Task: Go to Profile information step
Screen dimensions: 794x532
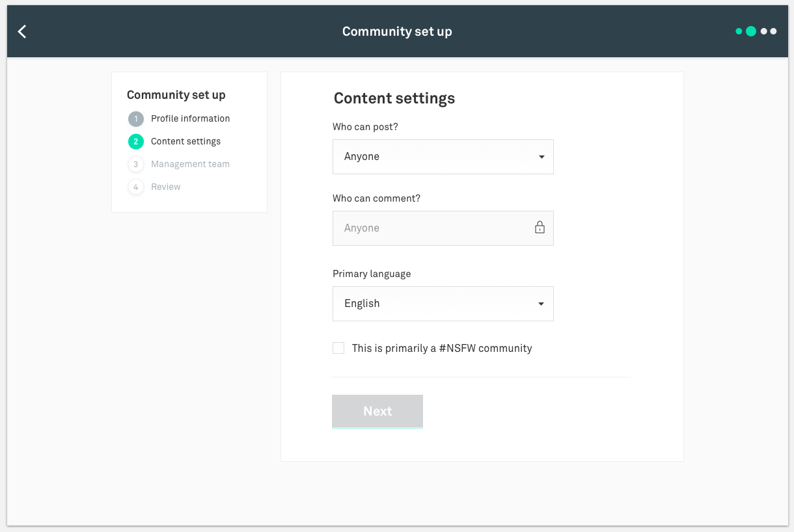Action: point(190,119)
